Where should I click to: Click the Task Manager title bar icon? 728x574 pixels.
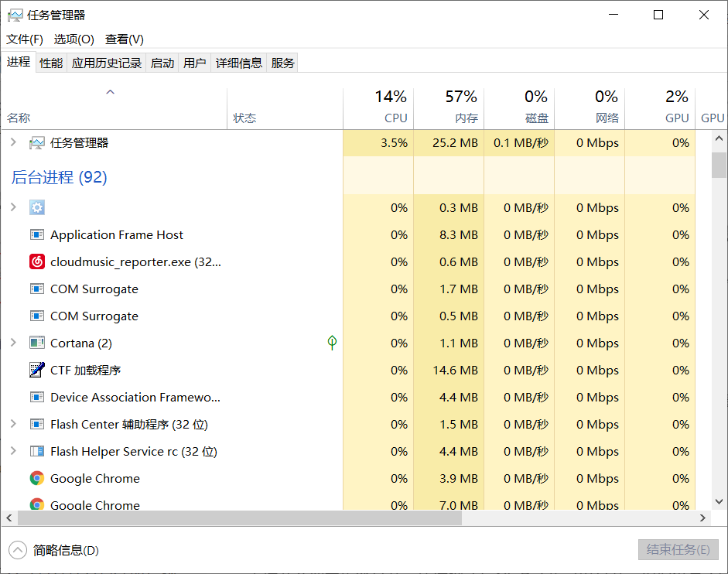15,15
